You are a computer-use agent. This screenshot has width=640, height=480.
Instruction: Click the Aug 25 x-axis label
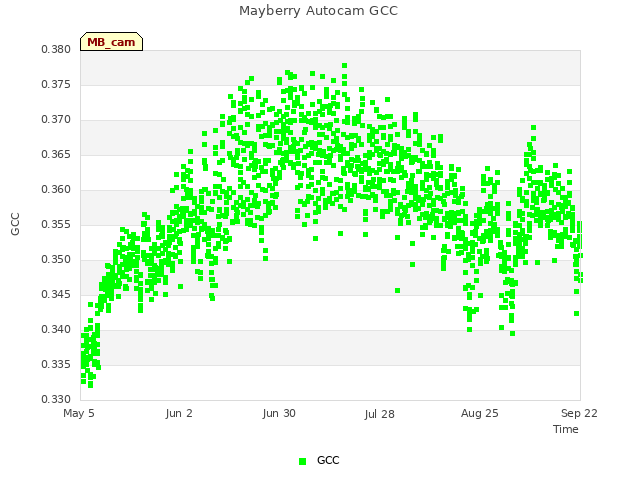point(480,413)
